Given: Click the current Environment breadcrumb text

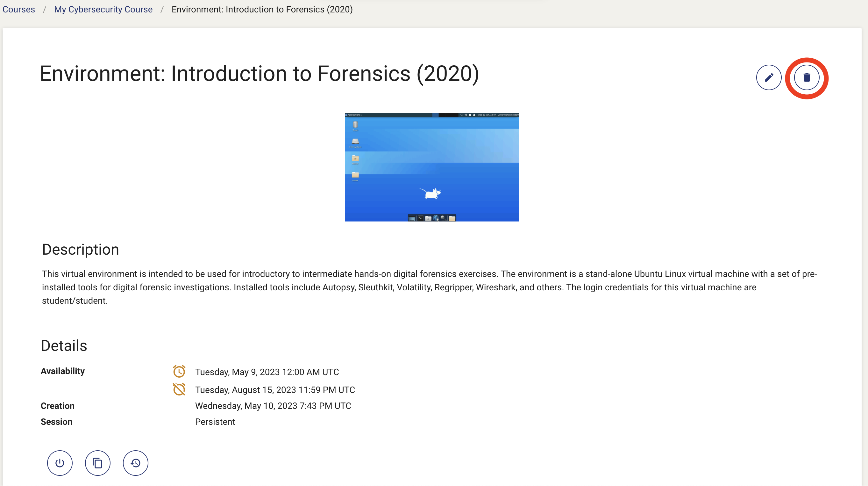Looking at the screenshot, I should (262, 10).
